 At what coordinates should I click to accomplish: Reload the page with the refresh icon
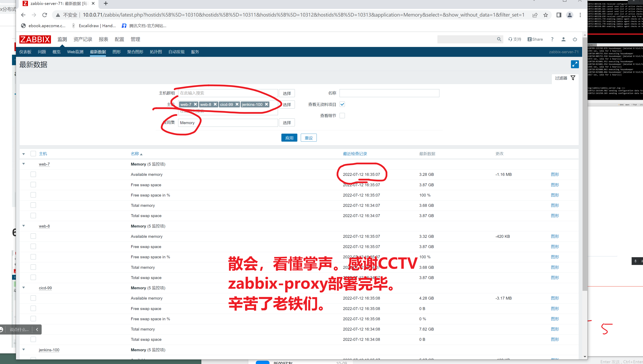point(45,15)
